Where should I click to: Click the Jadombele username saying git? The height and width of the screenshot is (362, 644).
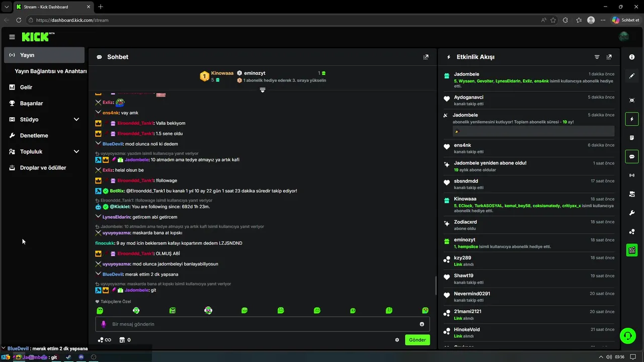[136, 290]
